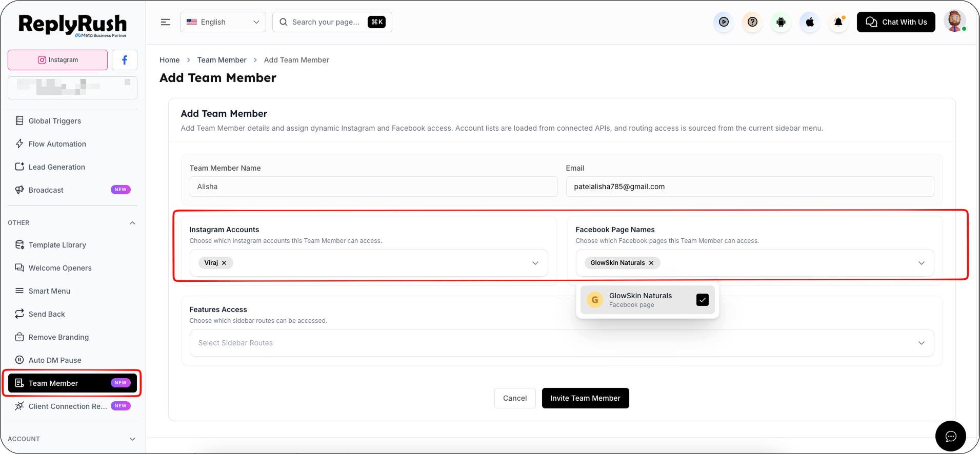The image size is (980, 454).
Task: Click the Remove Branding icon
Action: 19,337
